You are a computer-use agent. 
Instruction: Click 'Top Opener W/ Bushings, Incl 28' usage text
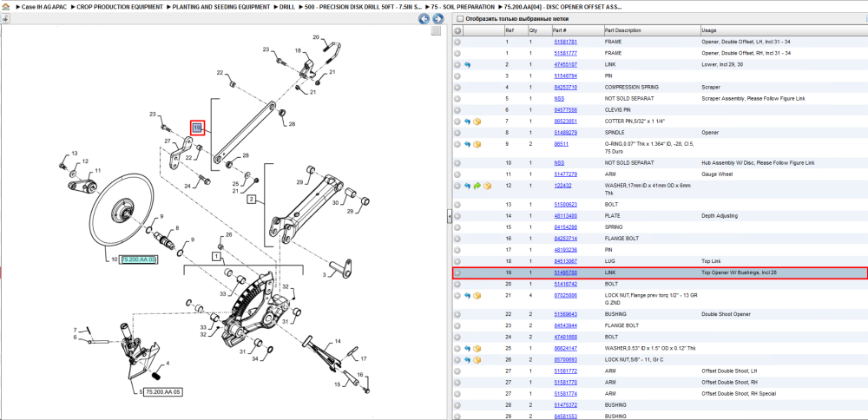pyautogui.click(x=740, y=272)
